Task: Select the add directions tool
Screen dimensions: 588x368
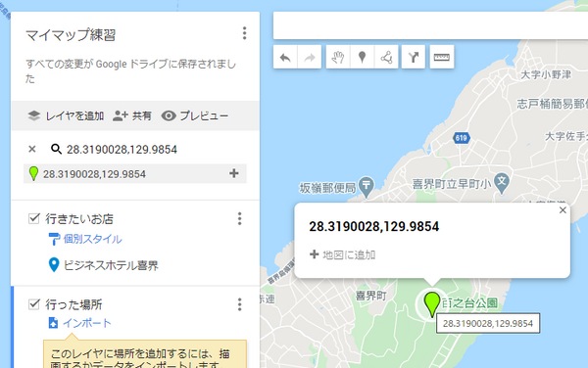Action: pos(414,58)
